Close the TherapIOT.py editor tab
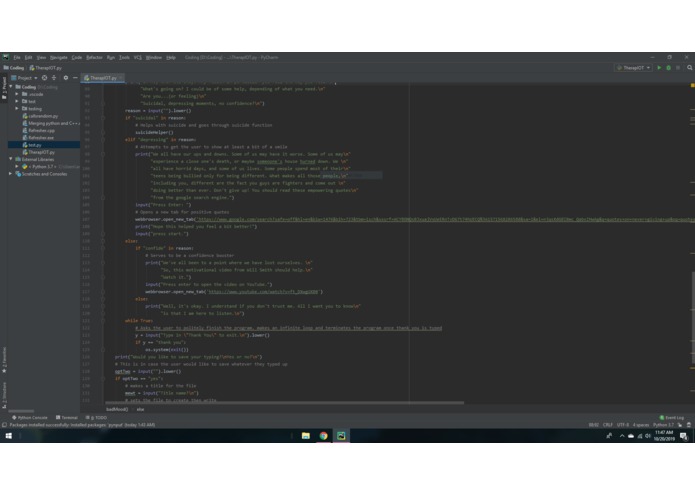 coord(121,78)
